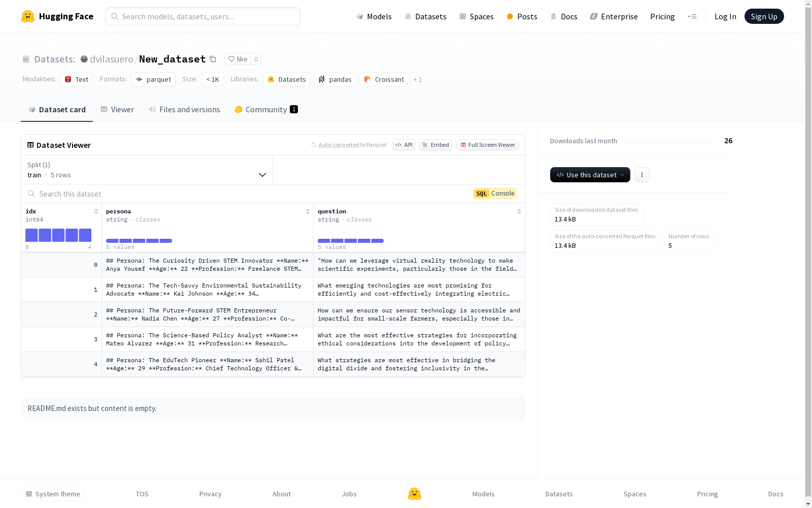Click the dvilasuero user avatar
This screenshot has width=812, height=508.
point(84,59)
